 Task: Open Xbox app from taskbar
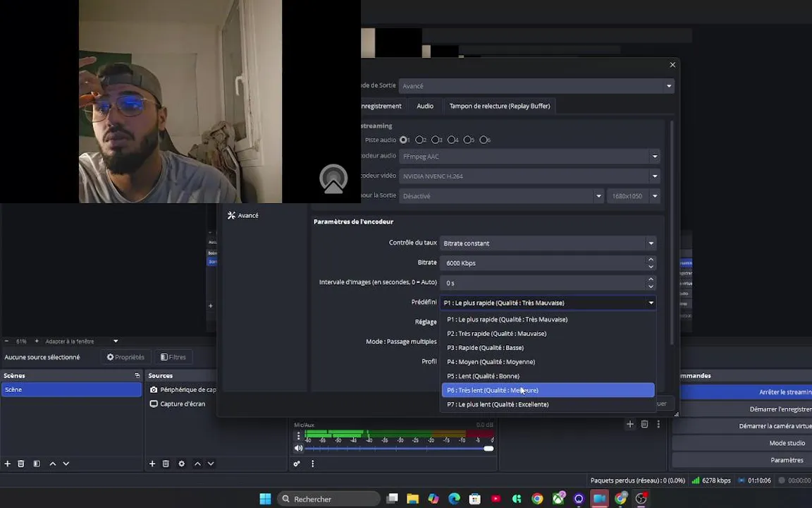click(558, 499)
